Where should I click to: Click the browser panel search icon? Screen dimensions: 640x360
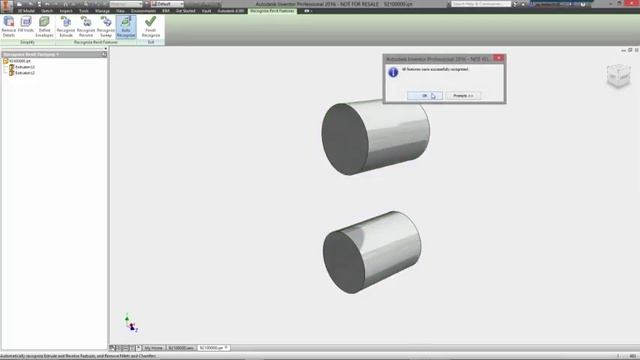(x=104, y=54)
